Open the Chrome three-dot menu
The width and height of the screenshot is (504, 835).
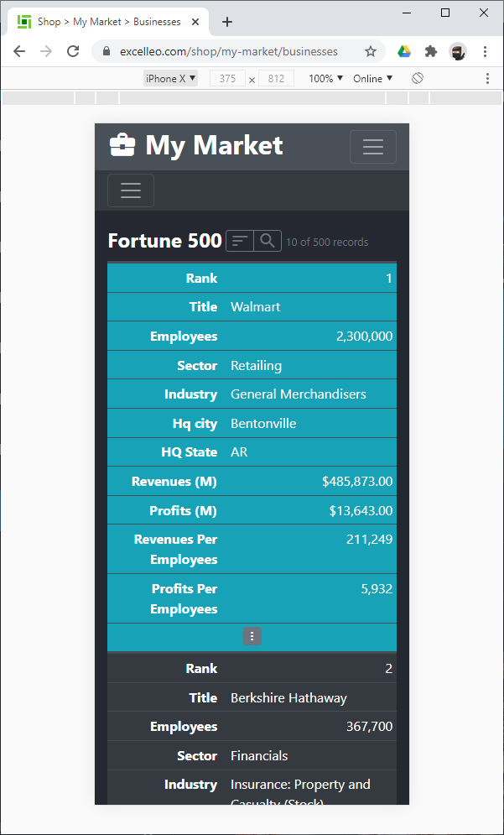coord(485,52)
